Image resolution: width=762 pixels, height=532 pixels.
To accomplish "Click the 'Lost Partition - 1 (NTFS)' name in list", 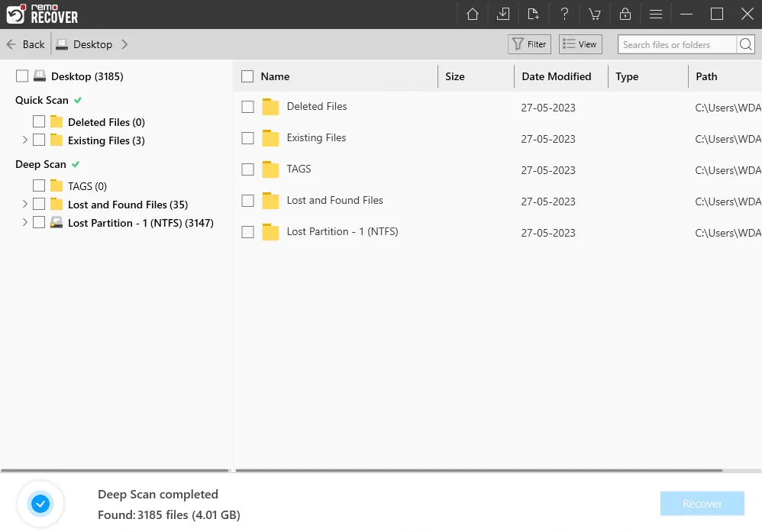I will point(342,231).
